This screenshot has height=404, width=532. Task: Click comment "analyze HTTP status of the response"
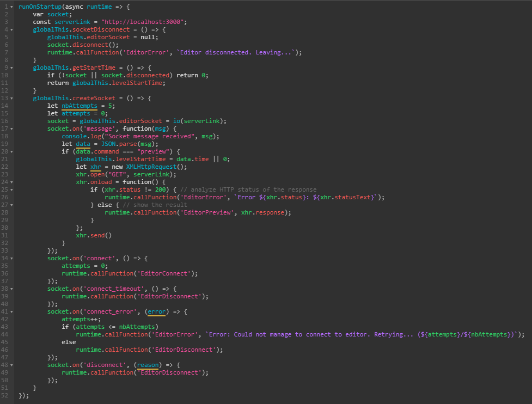pos(253,189)
